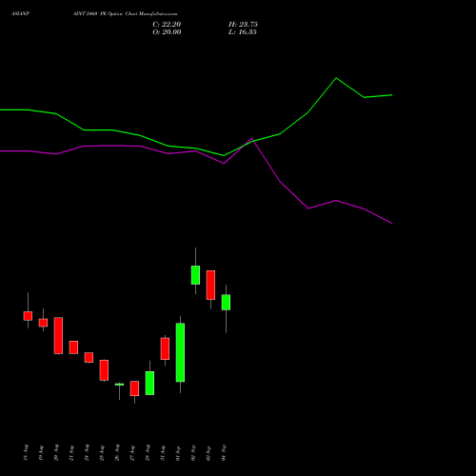Click the 25 Aug date label
The width and height of the screenshot is (476, 476).
(102, 452)
